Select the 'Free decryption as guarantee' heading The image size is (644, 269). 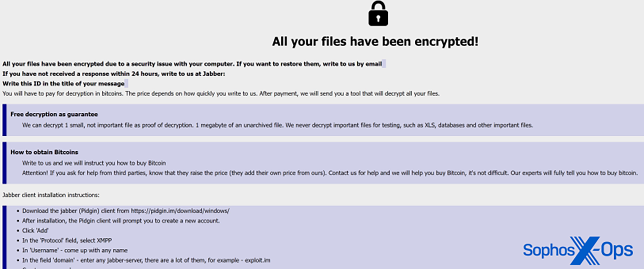pyautogui.click(x=54, y=114)
